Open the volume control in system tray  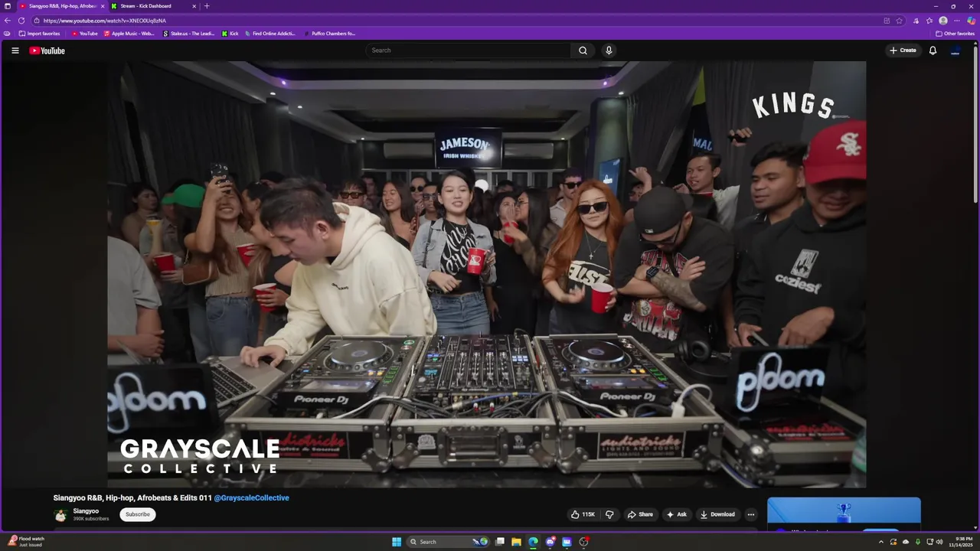pos(939,542)
